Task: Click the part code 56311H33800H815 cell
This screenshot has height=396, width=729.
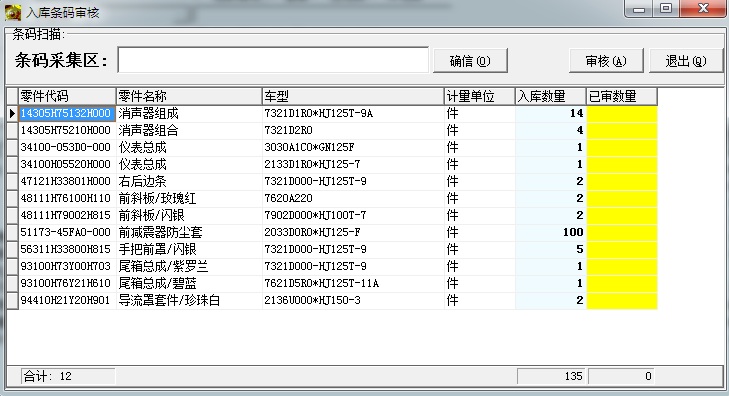Action: click(67, 250)
